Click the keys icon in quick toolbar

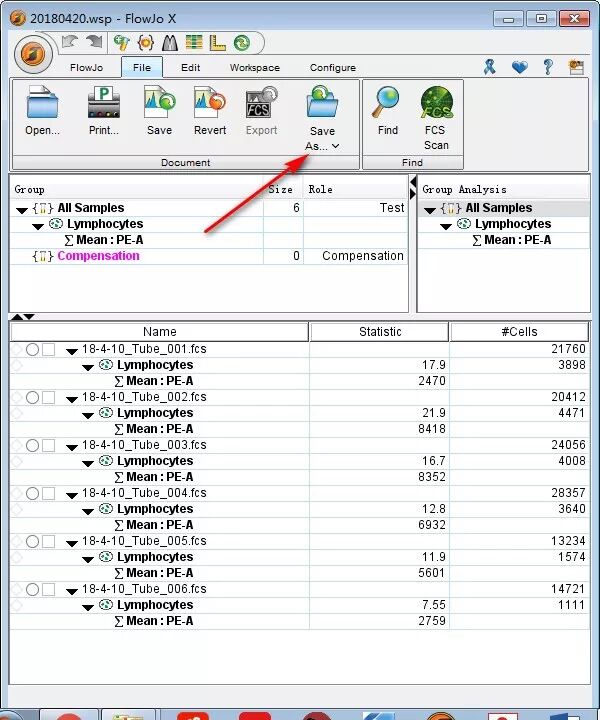(x=122, y=43)
